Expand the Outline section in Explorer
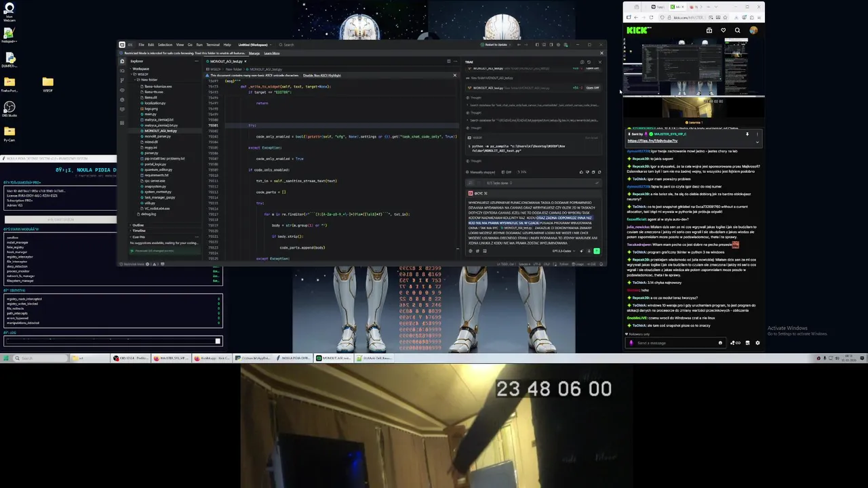This screenshot has height=488, width=868. click(x=138, y=225)
